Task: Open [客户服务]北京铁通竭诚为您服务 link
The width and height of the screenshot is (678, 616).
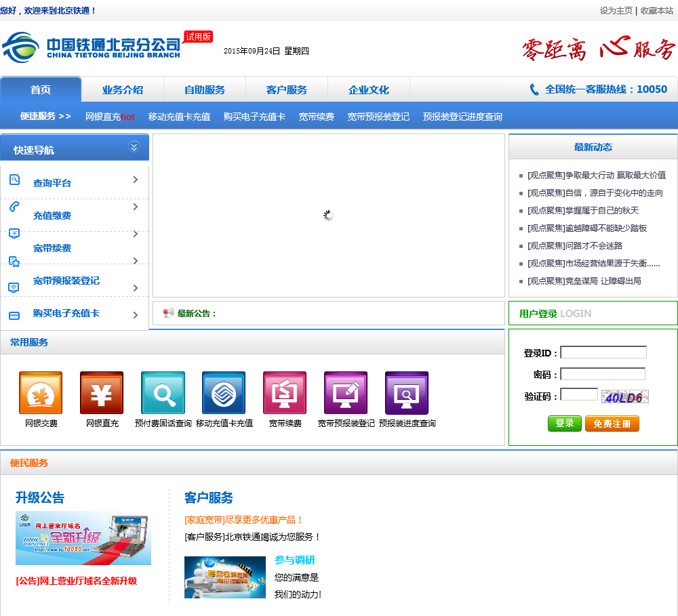Action: (252, 537)
